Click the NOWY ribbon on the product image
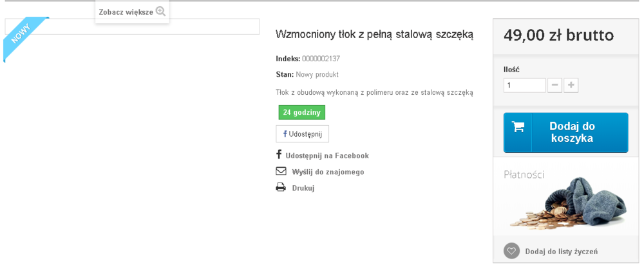 pyautogui.click(x=26, y=39)
